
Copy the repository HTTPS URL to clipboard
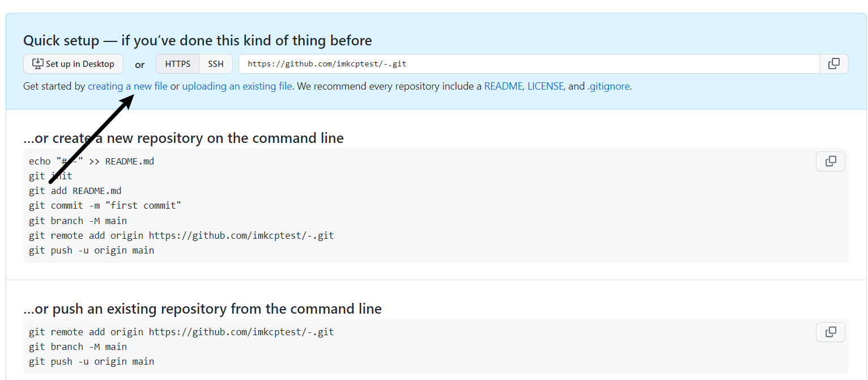coord(833,64)
